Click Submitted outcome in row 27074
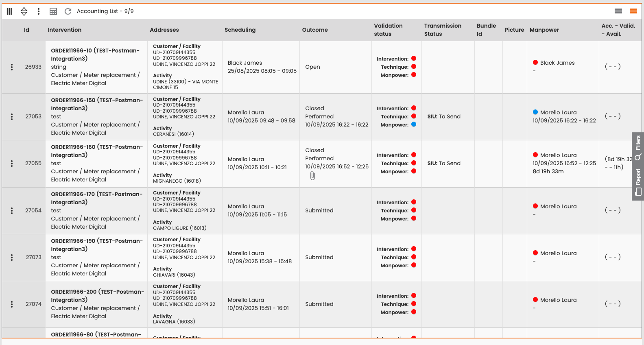 point(319,304)
